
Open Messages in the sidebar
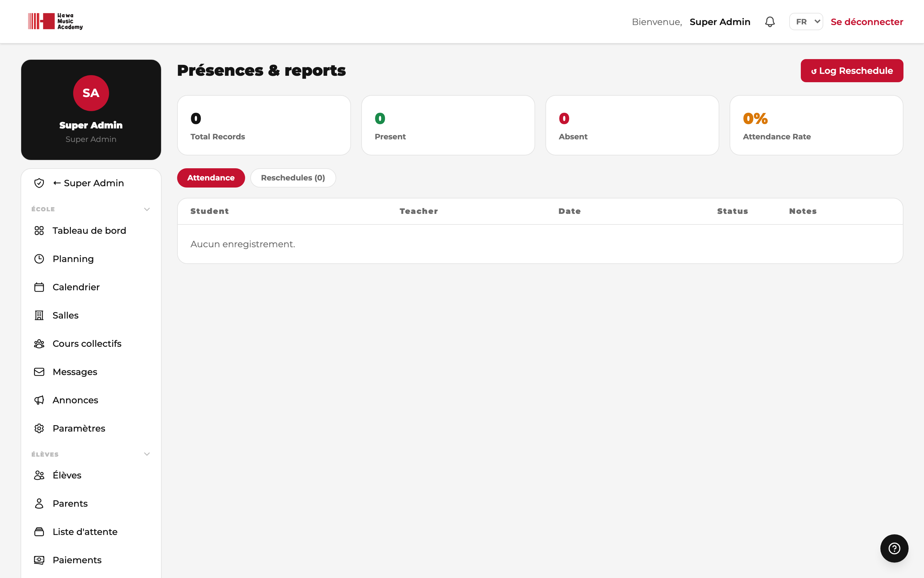click(x=91, y=372)
